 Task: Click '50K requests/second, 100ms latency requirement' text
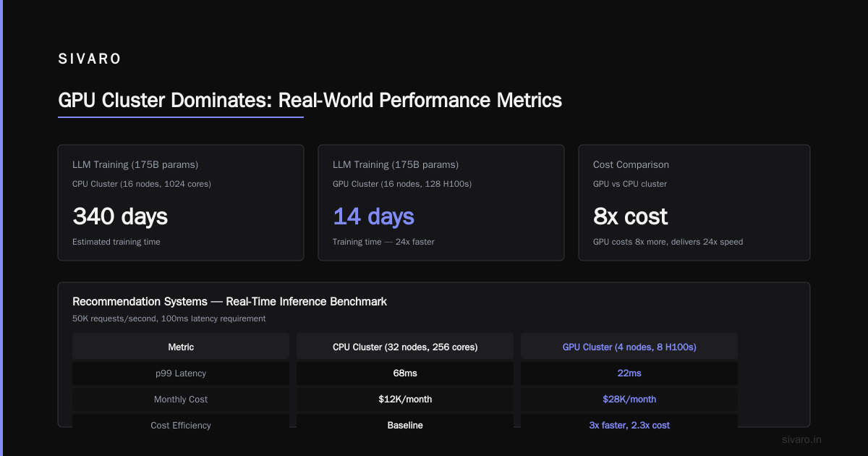[169, 318]
